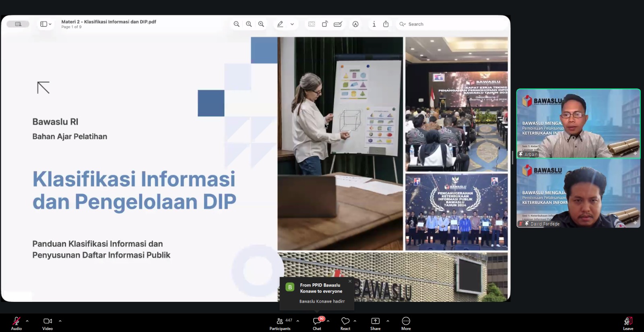Image resolution: width=644 pixels, height=332 pixels.
Task: Select the highlight pen tool
Action: [x=280, y=24]
